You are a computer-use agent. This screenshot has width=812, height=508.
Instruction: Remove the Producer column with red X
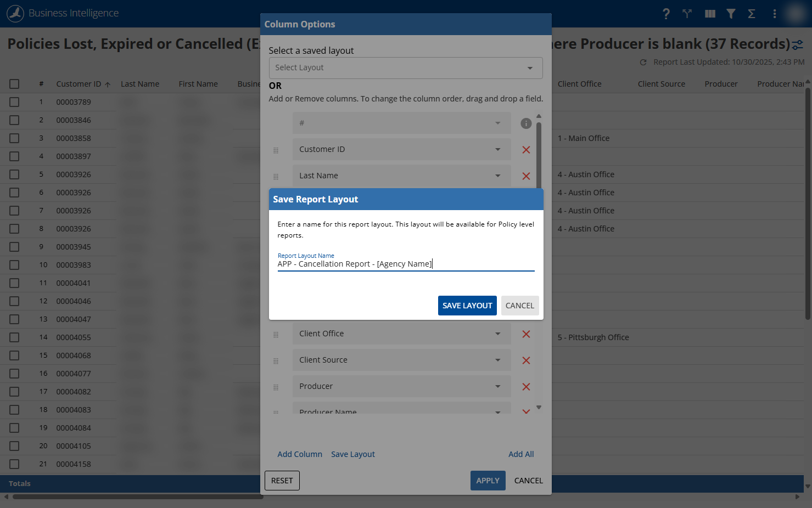point(526,387)
